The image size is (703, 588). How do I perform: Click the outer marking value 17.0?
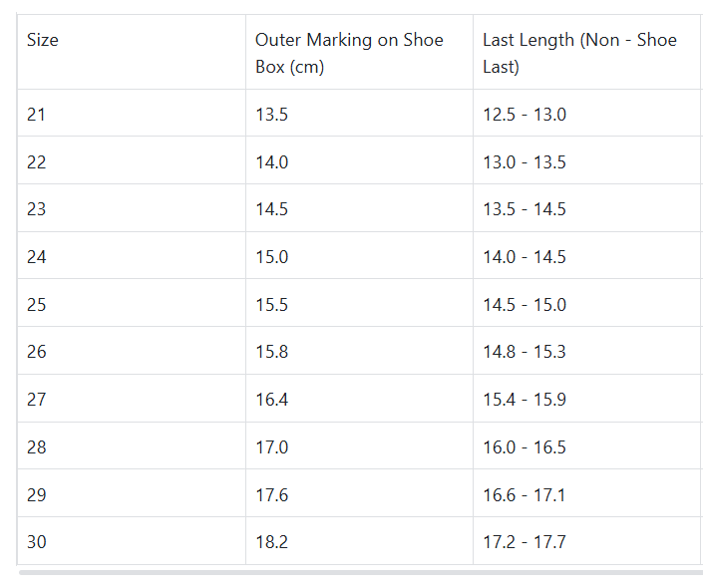click(x=272, y=447)
